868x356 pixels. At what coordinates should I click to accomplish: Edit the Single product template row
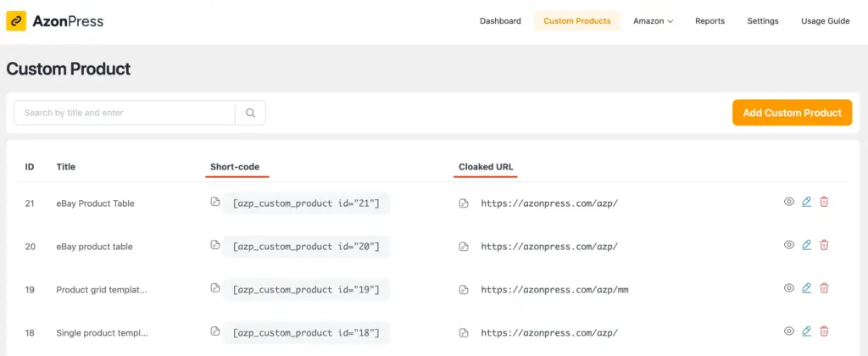click(x=807, y=331)
